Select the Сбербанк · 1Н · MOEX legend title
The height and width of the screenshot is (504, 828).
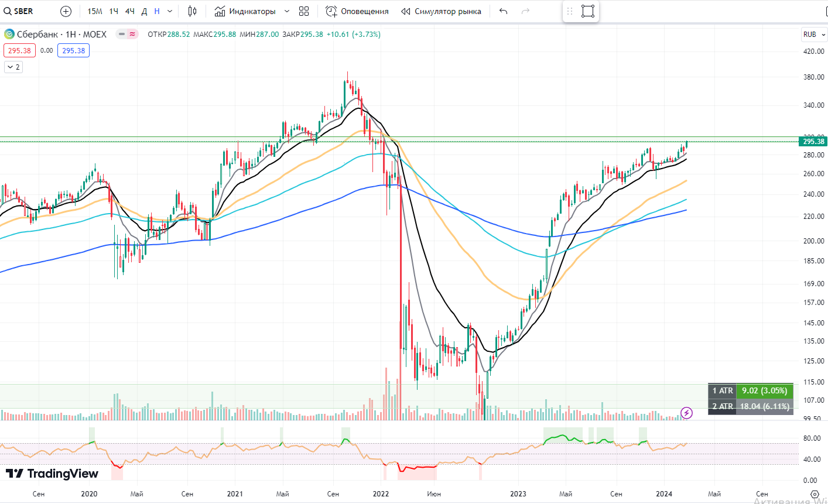(61, 35)
